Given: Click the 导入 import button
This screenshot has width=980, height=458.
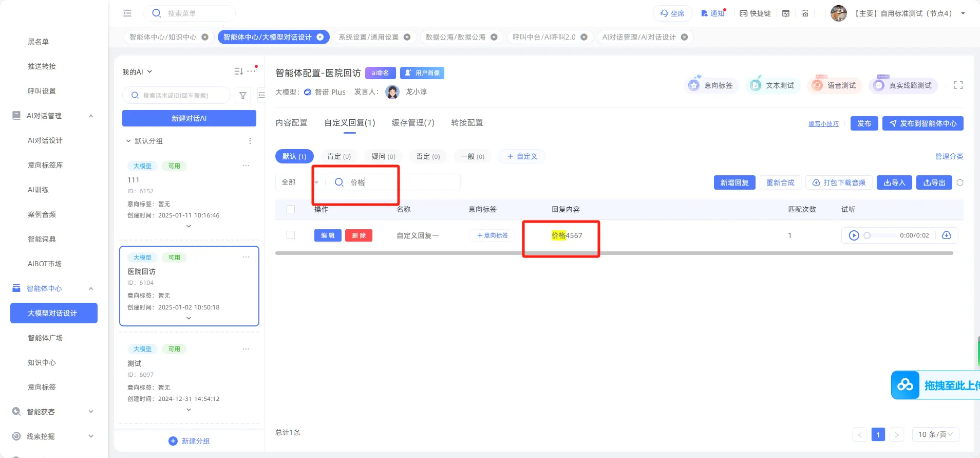Looking at the screenshot, I should click(x=894, y=182).
